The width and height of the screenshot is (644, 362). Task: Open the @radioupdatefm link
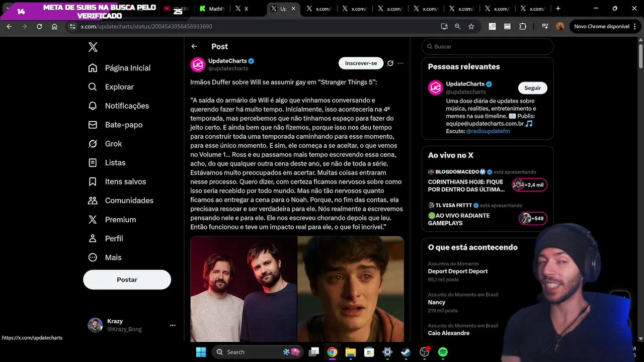tap(488, 131)
